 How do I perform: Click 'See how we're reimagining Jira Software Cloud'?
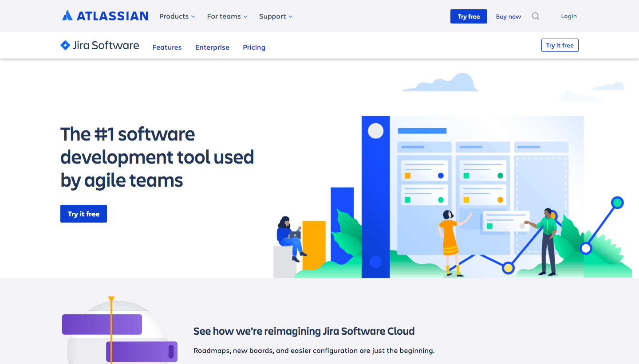[304, 331]
